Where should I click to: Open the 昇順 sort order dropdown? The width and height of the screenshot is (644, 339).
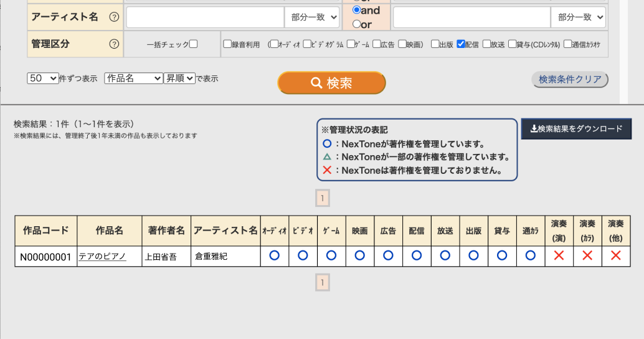[179, 79]
